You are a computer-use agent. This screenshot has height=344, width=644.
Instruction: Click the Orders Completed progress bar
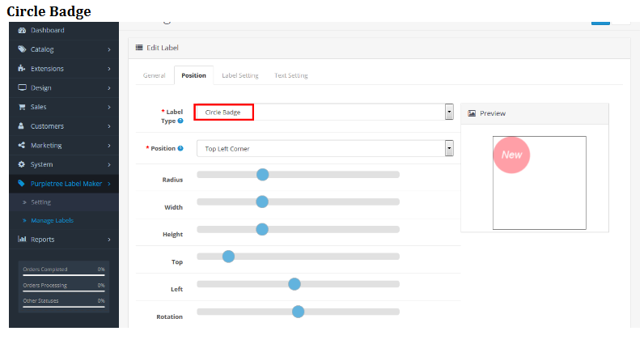point(64,275)
